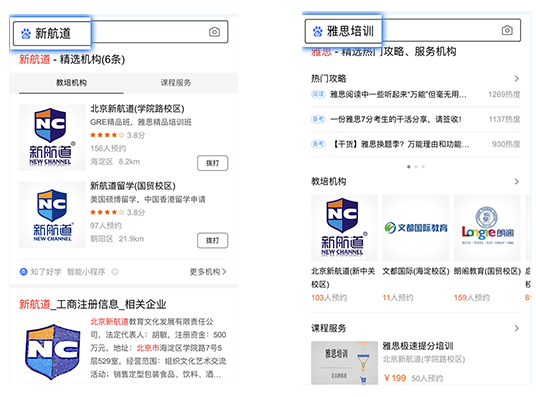This screenshot has width=536, height=397.
Task: Open the 文都国际教育 logo card
Action: [x=416, y=228]
